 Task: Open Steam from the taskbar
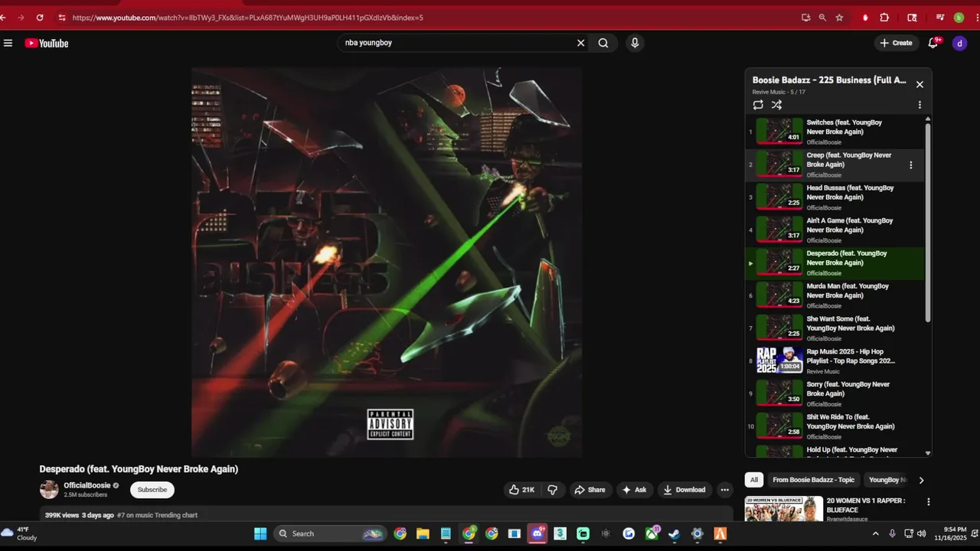675,533
